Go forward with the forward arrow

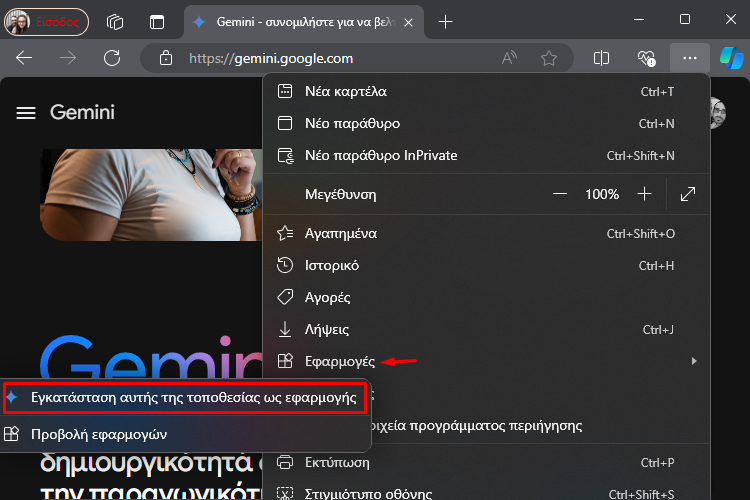(x=68, y=58)
